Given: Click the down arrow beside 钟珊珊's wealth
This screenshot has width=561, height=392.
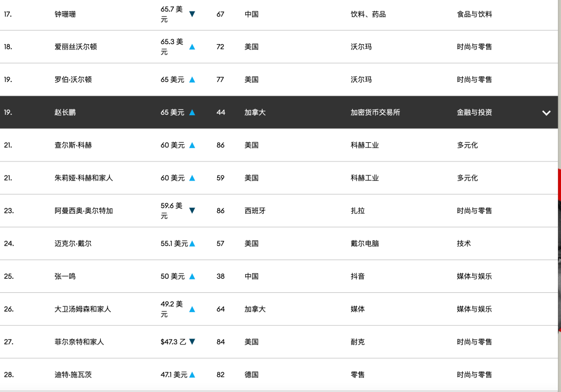Looking at the screenshot, I should point(192,14).
